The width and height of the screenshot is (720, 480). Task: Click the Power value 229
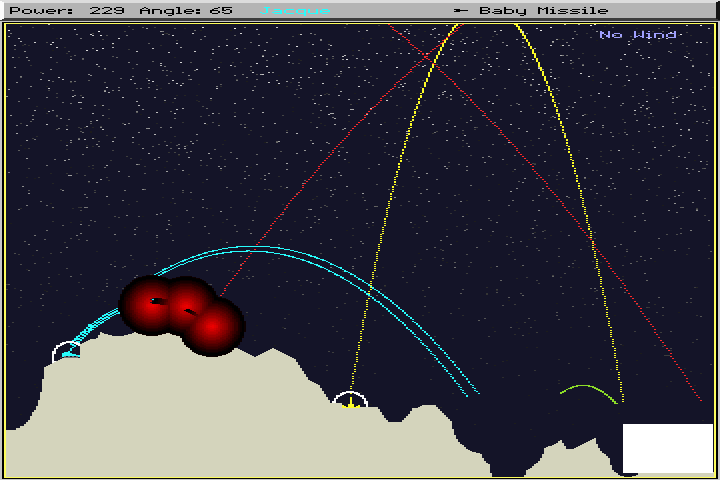pyautogui.click(x=107, y=10)
